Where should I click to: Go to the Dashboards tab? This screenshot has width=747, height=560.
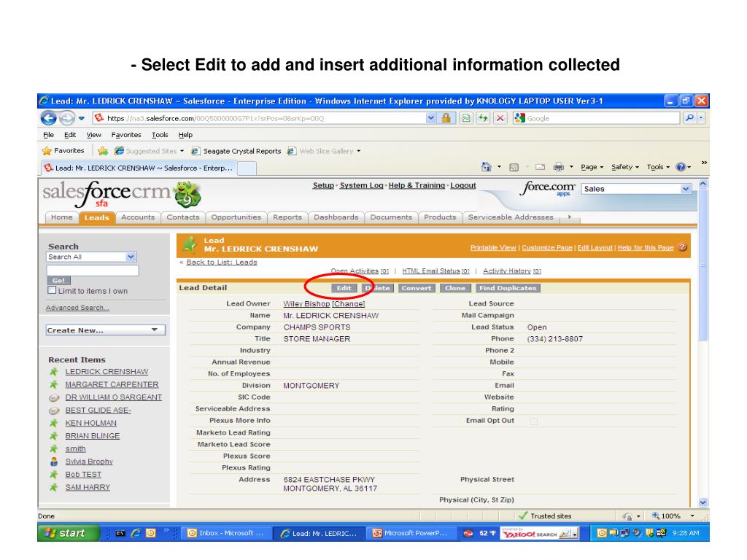pyautogui.click(x=336, y=217)
